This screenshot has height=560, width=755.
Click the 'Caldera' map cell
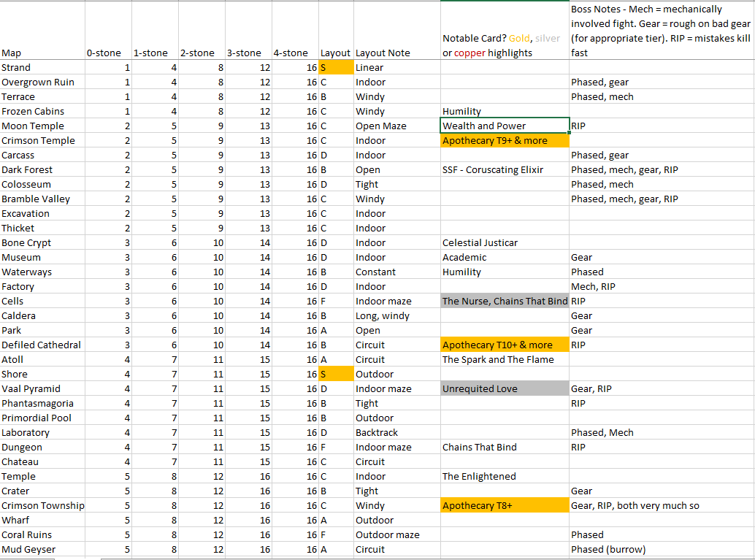tap(42, 315)
